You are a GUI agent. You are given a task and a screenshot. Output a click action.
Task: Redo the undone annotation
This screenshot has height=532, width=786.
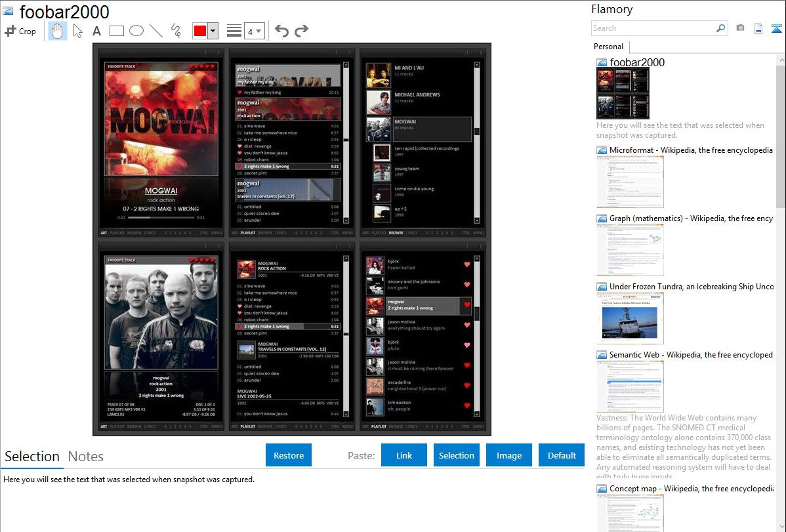coord(301,31)
